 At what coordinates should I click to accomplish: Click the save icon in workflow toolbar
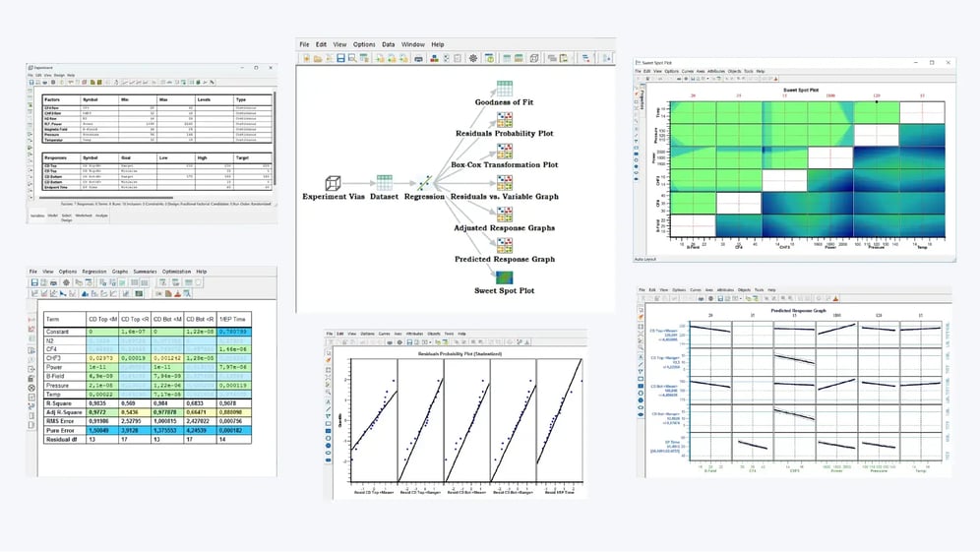[338, 59]
